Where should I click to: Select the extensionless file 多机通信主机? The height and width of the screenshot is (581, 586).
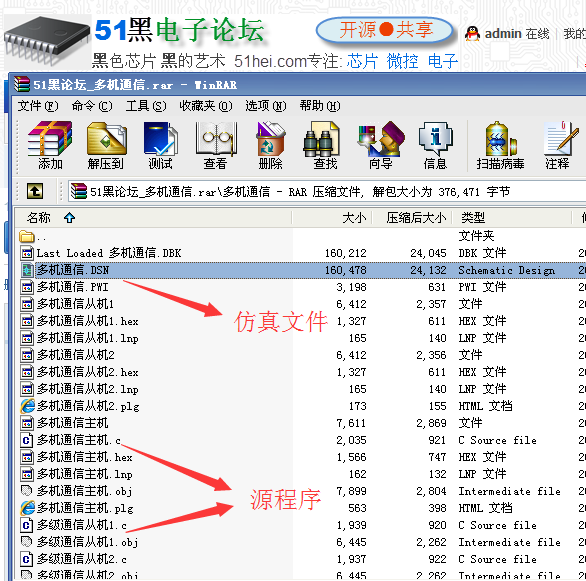coord(73,423)
